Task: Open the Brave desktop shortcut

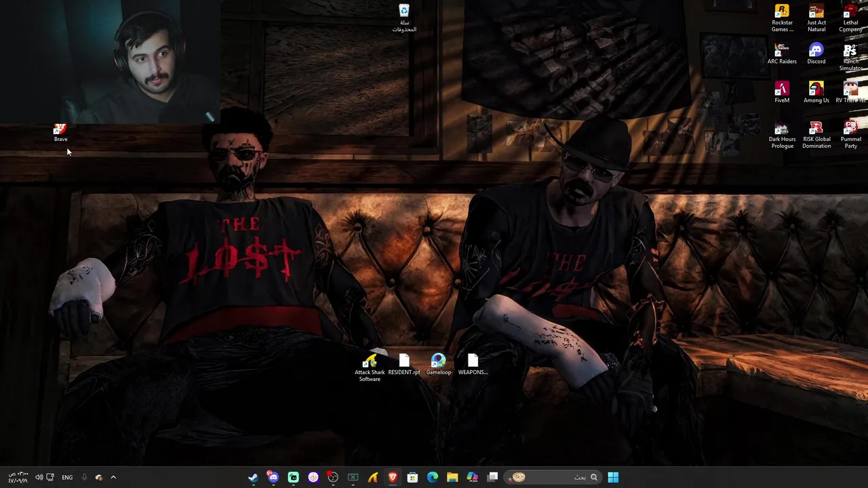Action: point(60,133)
